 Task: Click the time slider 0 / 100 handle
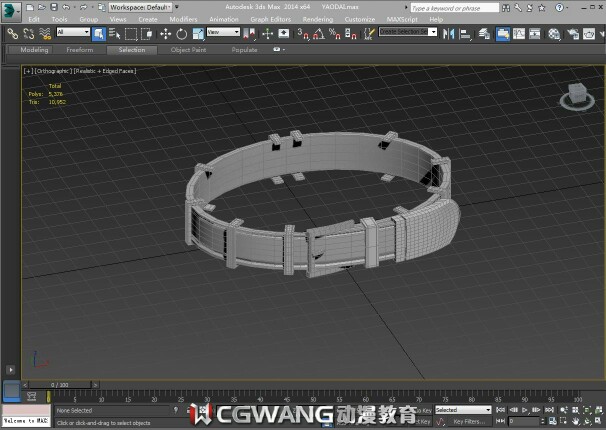click(60, 385)
